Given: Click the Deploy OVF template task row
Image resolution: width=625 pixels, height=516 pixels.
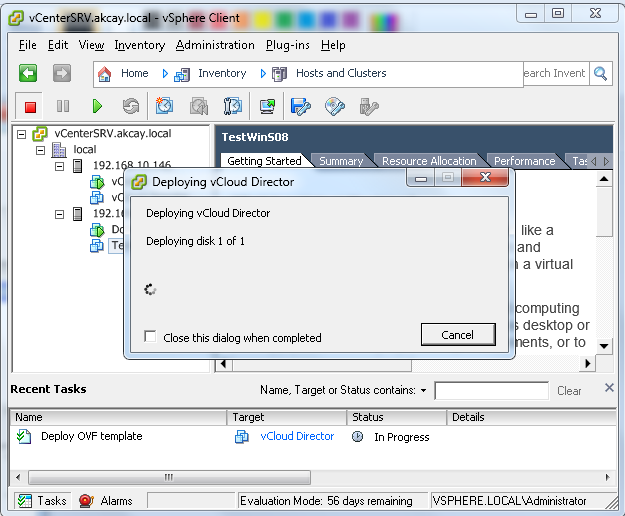Looking at the screenshot, I should coord(313,437).
